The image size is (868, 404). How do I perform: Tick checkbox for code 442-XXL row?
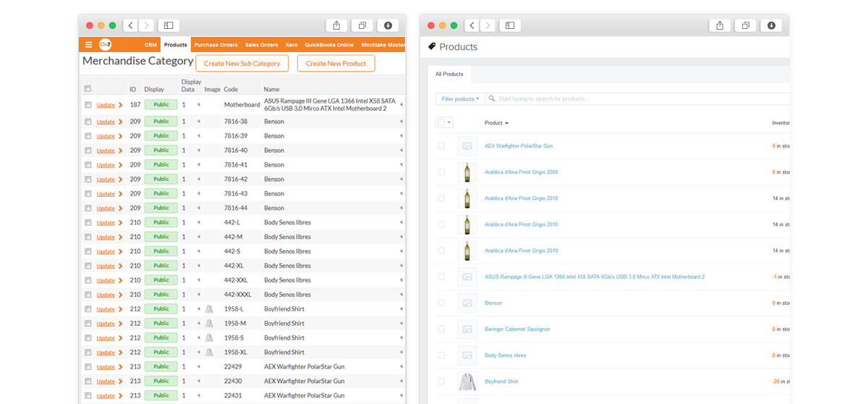tap(88, 280)
